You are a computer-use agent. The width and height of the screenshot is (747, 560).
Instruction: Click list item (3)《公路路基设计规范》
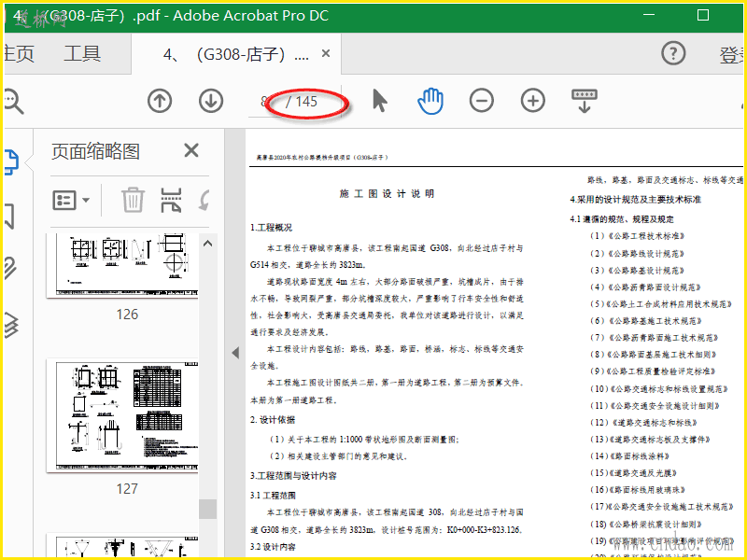pos(638,271)
